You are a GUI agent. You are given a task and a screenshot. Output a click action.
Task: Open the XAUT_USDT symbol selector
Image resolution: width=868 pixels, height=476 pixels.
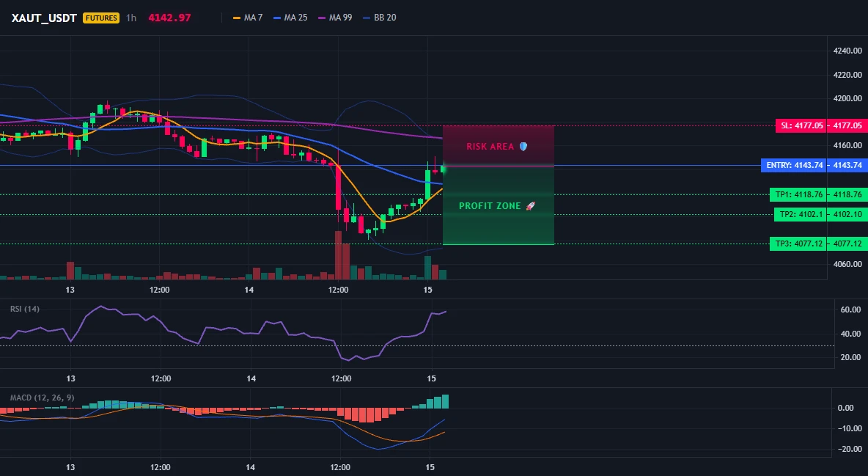(44, 18)
